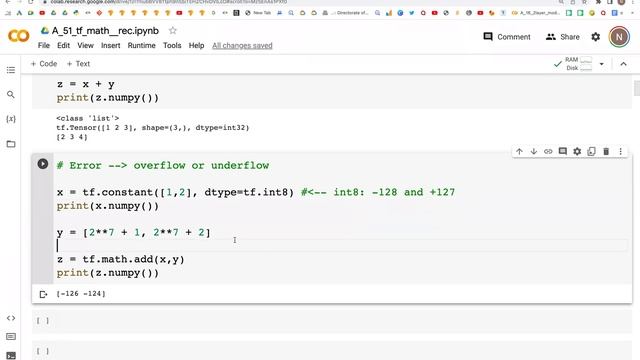Screen dimensions: 640x360
Task: Open the File menu
Action: click(44, 45)
